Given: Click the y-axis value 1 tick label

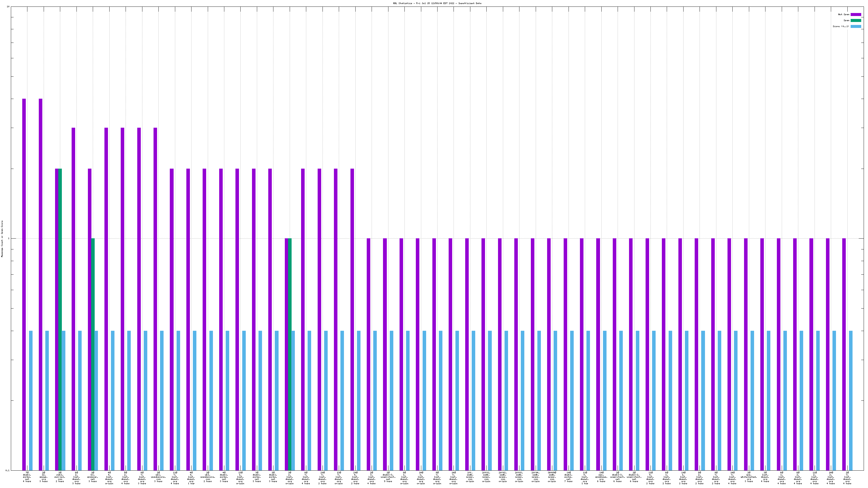Looking at the screenshot, I should tap(8, 239).
